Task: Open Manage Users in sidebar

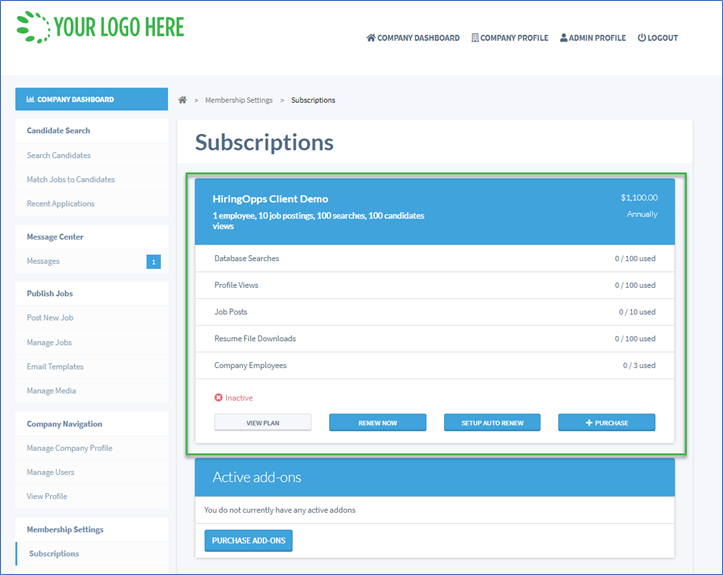Action: (x=51, y=472)
